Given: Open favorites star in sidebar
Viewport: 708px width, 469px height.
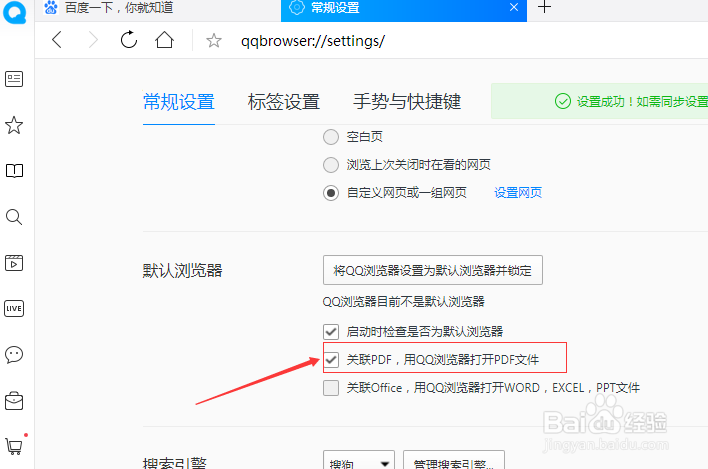Looking at the screenshot, I should coord(14,125).
